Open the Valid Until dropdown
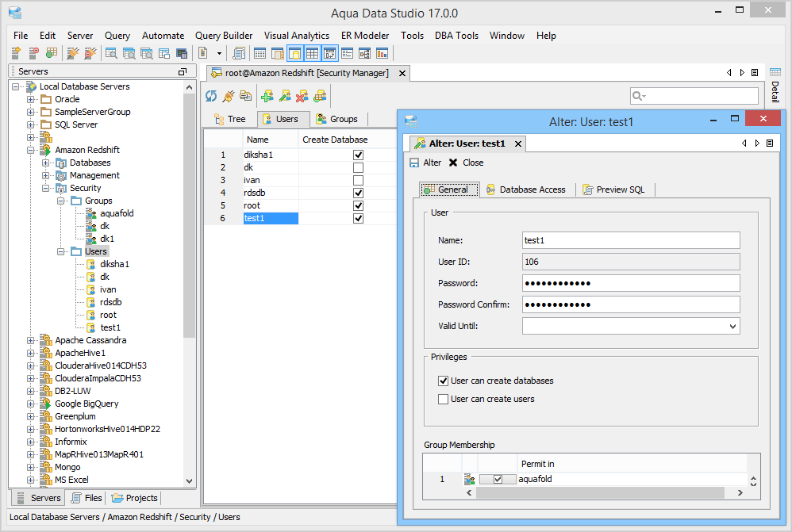Viewport: 792px width, 532px height. (x=732, y=326)
